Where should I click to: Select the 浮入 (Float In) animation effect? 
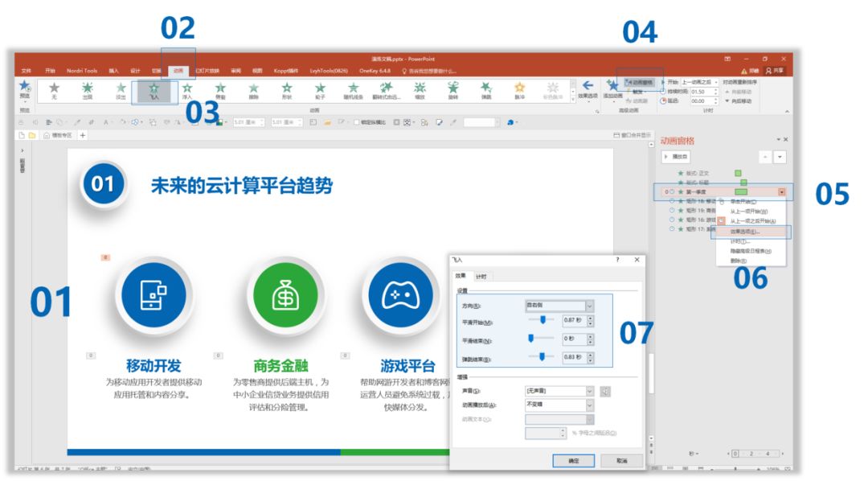[x=187, y=90]
